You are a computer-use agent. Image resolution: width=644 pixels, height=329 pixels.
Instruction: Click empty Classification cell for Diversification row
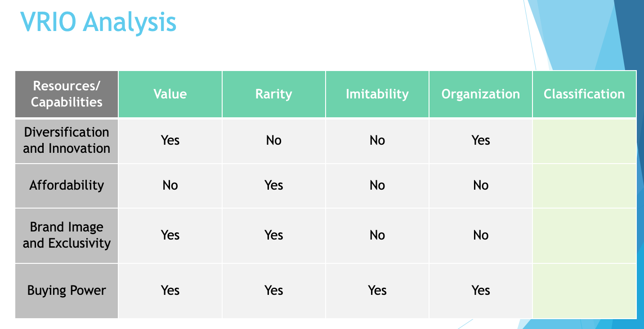pyautogui.click(x=584, y=141)
